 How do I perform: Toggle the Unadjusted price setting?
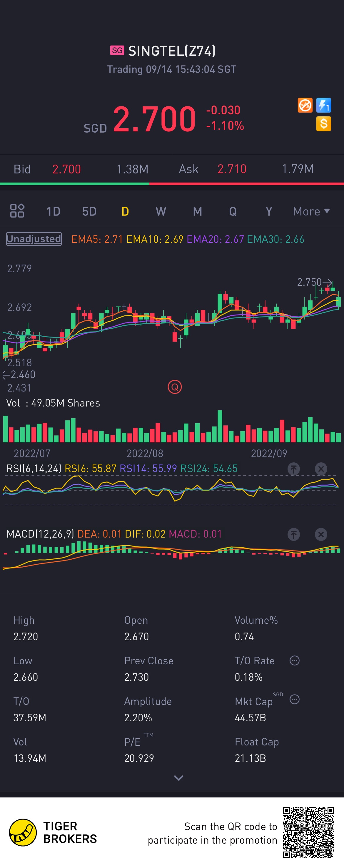tap(34, 239)
